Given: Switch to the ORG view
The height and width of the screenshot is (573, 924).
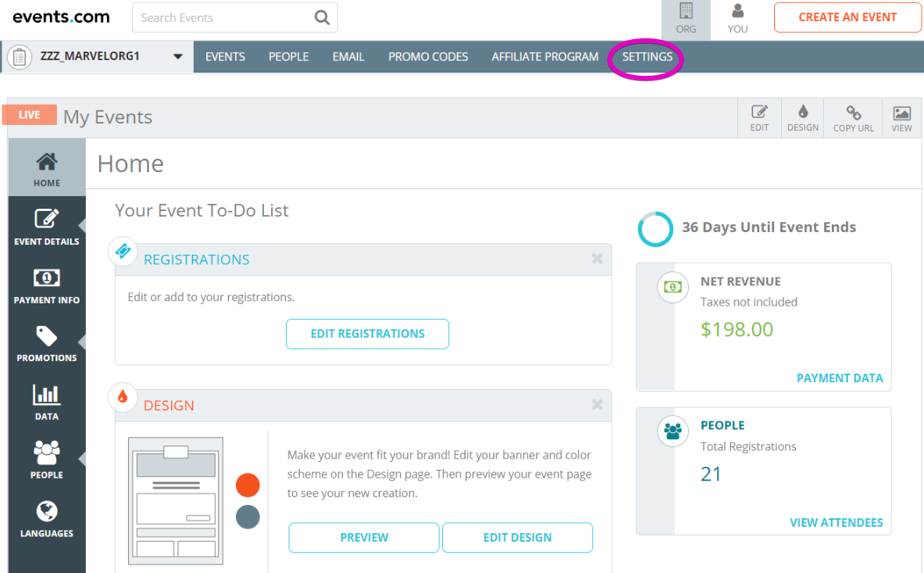Looking at the screenshot, I should [x=686, y=20].
